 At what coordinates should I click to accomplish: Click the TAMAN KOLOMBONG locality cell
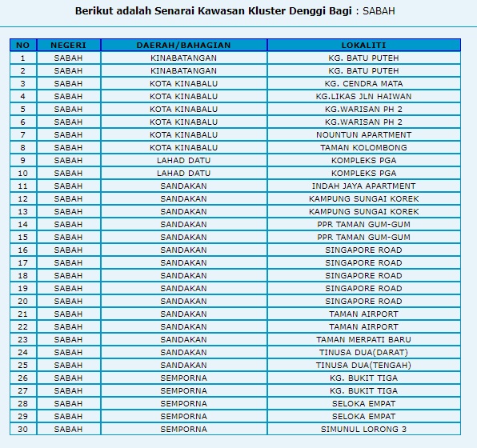(364, 147)
